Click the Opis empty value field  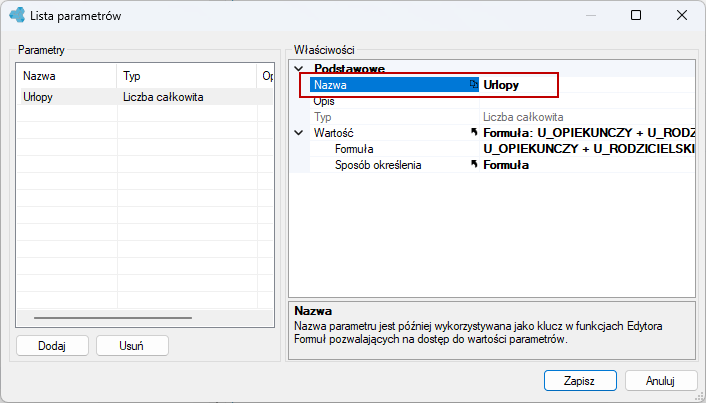point(587,101)
